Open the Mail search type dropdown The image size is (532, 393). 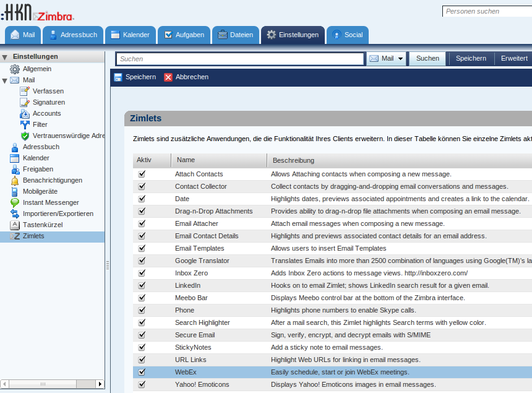click(x=401, y=59)
